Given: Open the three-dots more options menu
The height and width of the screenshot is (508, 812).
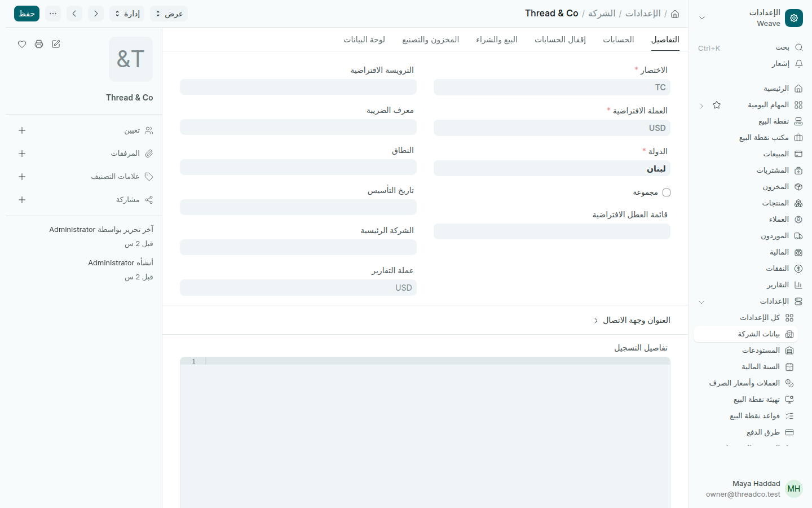Looking at the screenshot, I should [x=53, y=14].
